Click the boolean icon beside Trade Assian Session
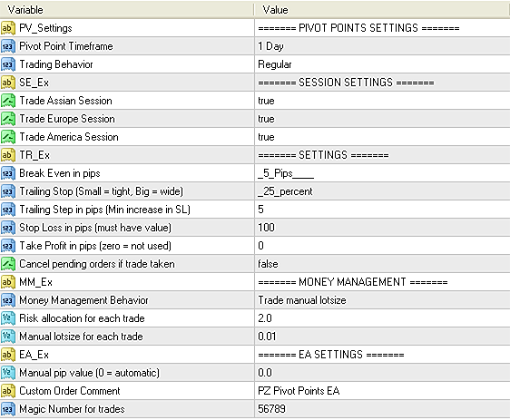Screen dimensions: 510x420 [x=8, y=101]
